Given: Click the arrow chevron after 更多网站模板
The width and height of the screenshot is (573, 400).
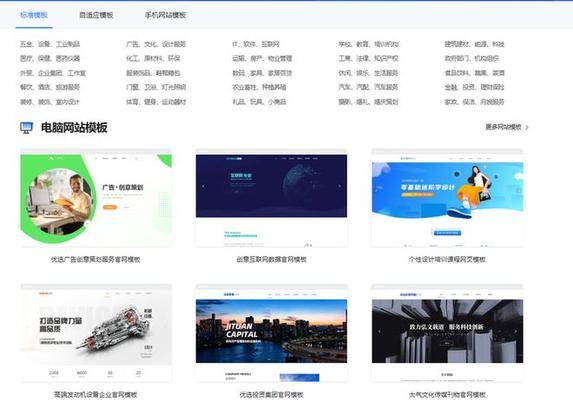Looking at the screenshot, I should (527, 127).
